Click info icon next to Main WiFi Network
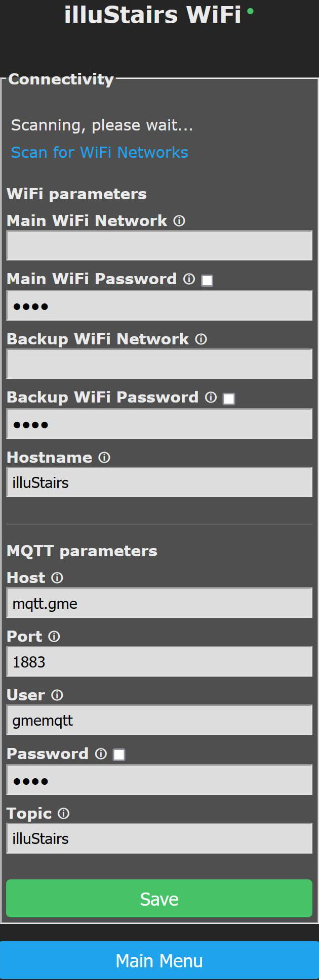Viewport: 319px width, 980px height. (x=179, y=221)
